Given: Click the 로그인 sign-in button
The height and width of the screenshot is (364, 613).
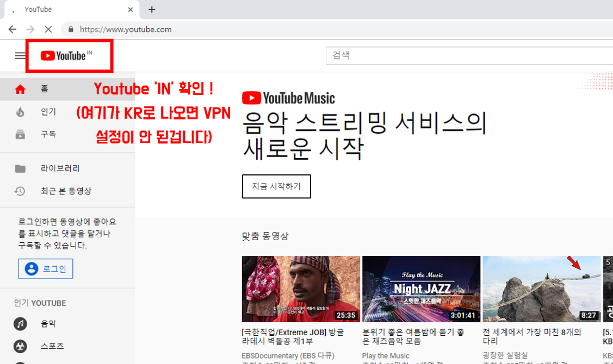Looking at the screenshot, I should pyautogui.click(x=45, y=269).
